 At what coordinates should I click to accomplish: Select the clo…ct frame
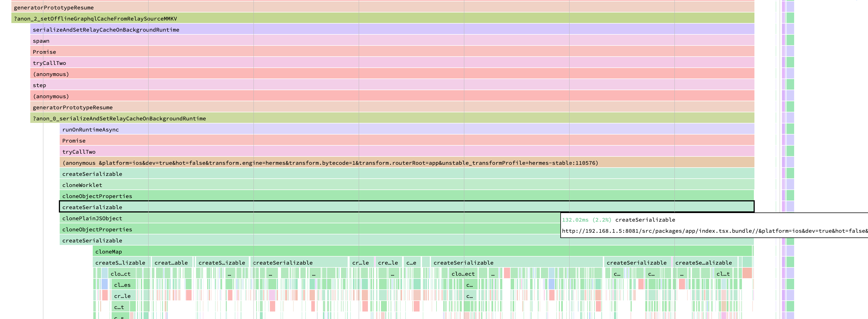(122, 274)
